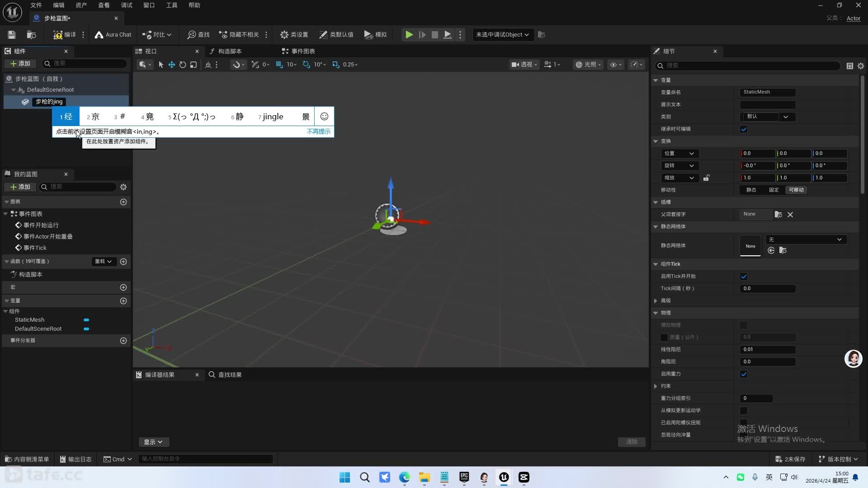Open Aura Chat from the toolbar
Viewport: 868px width, 488px height.
point(113,35)
